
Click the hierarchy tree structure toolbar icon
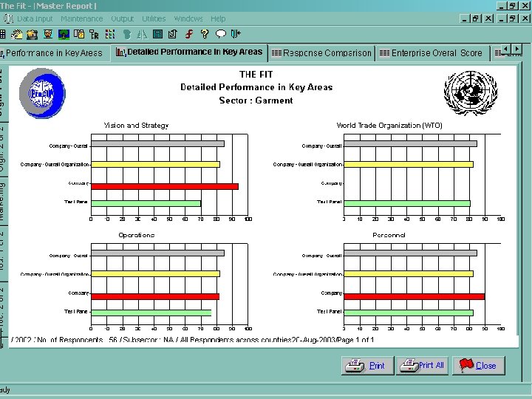94,34
